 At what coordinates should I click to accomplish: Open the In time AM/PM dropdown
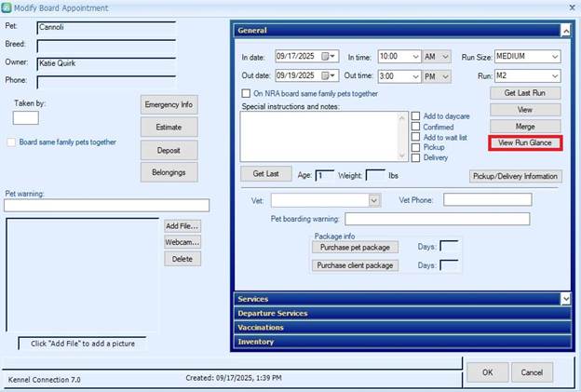(446, 57)
